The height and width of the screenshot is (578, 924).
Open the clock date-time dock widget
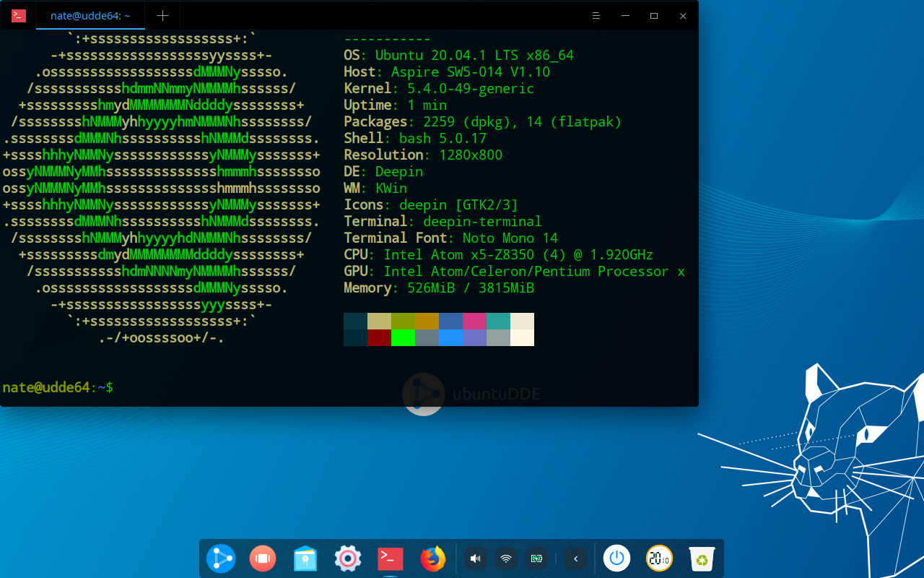point(659,558)
